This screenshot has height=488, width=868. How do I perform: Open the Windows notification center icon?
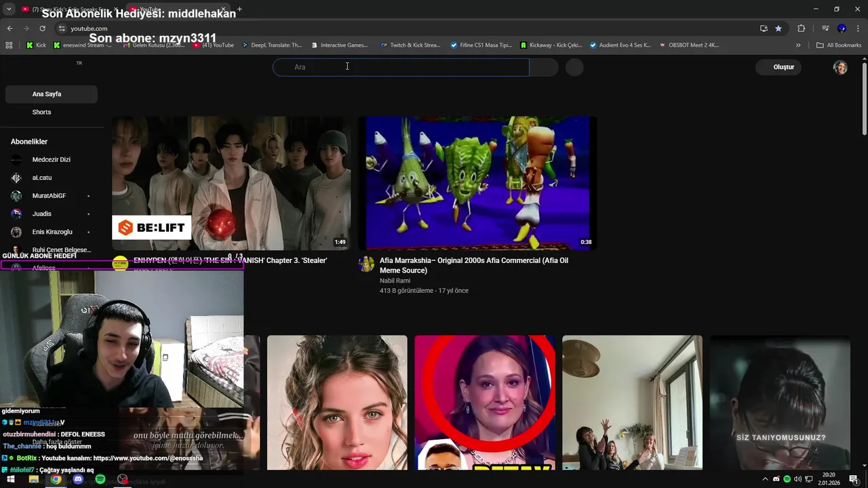click(854, 479)
